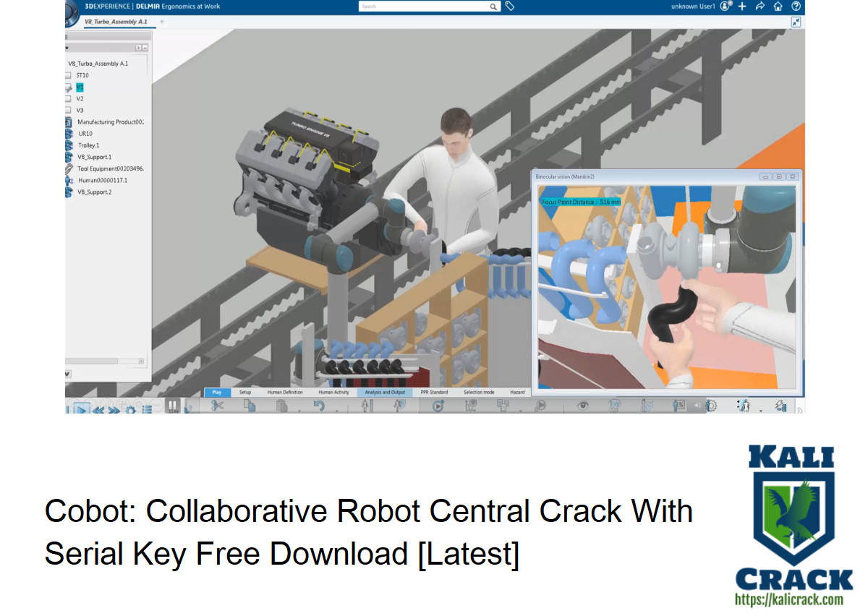Click the Human00000117.1 manikin icon
This screenshot has width=868, height=616.
point(69,180)
